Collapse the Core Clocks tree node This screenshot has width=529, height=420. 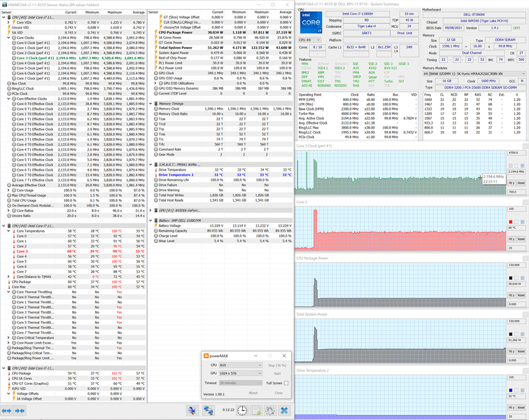point(8,38)
